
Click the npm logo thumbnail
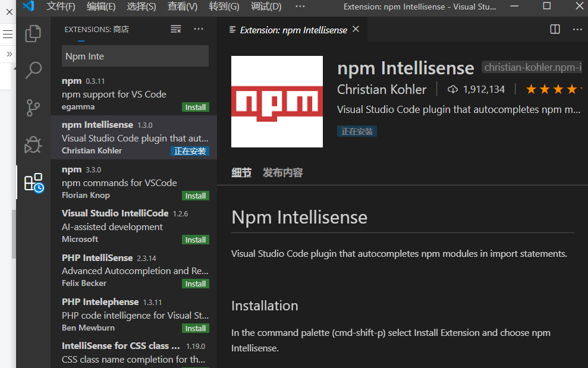pyautogui.click(x=276, y=102)
